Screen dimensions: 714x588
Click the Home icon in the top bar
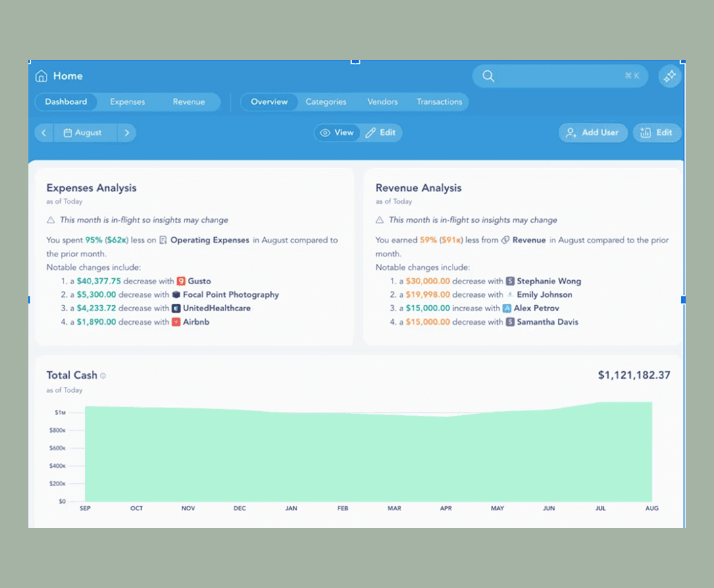pyautogui.click(x=40, y=76)
